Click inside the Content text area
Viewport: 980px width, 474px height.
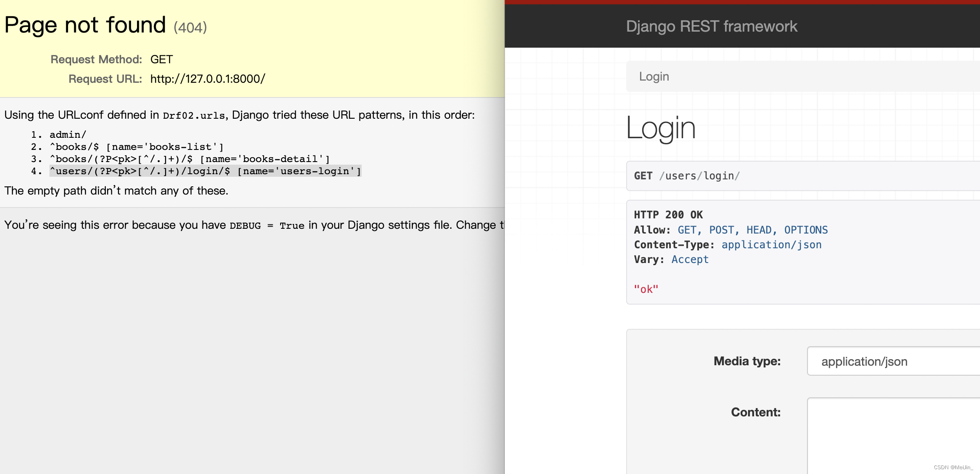[893, 435]
